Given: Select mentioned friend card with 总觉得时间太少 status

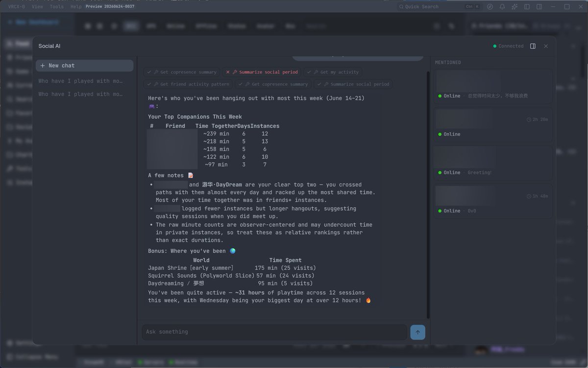Looking at the screenshot, I should tap(493, 86).
